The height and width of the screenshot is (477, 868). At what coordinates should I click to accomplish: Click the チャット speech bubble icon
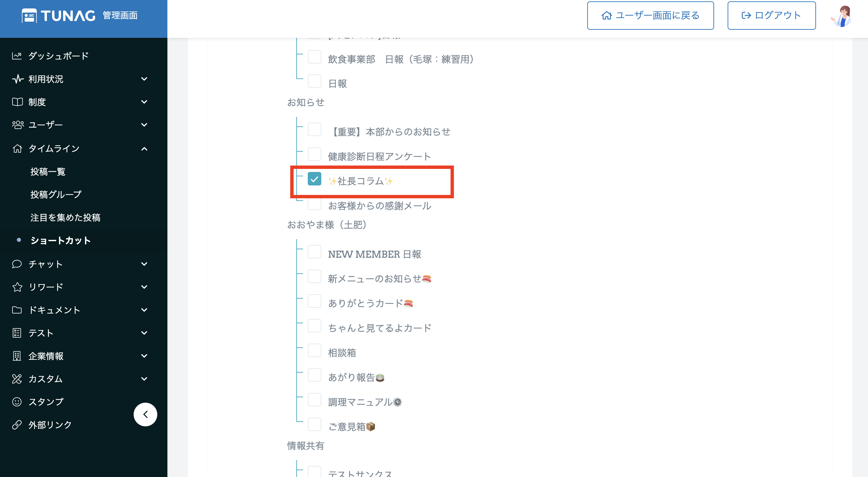pos(17,264)
